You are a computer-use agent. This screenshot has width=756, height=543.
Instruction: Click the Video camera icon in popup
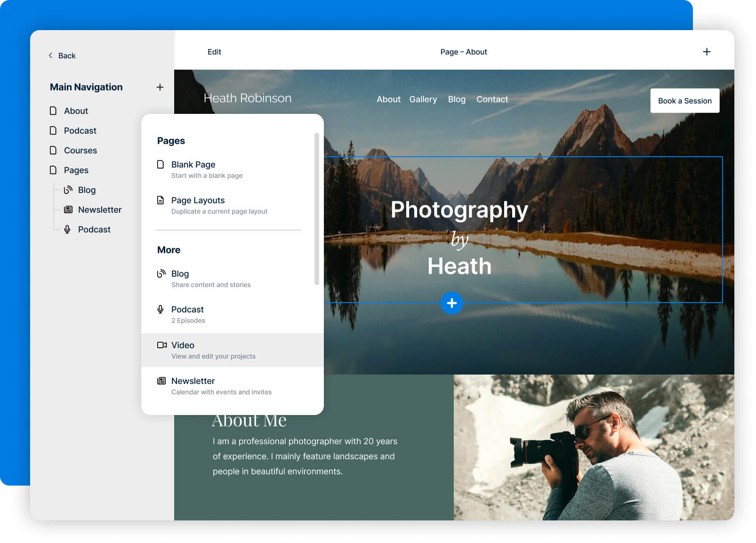pos(161,345)
